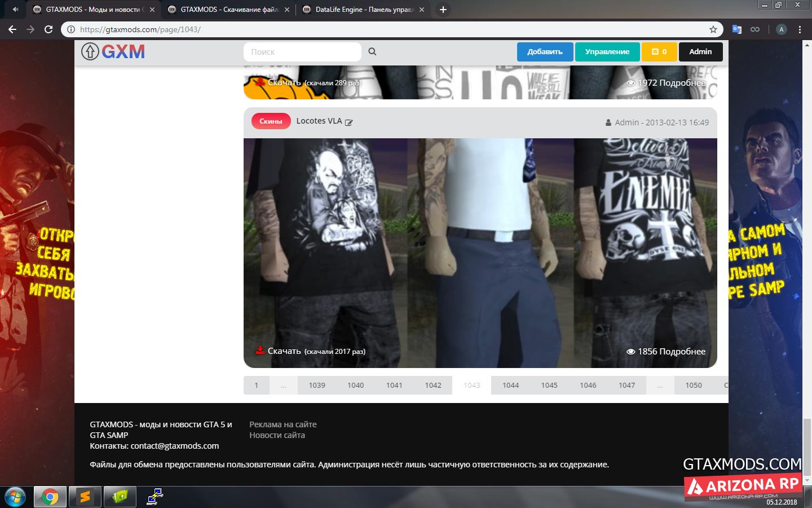Click the Поиск search field
Image resolution: width=812 pixels, height=508 pixels.
[x=302, y=51]
